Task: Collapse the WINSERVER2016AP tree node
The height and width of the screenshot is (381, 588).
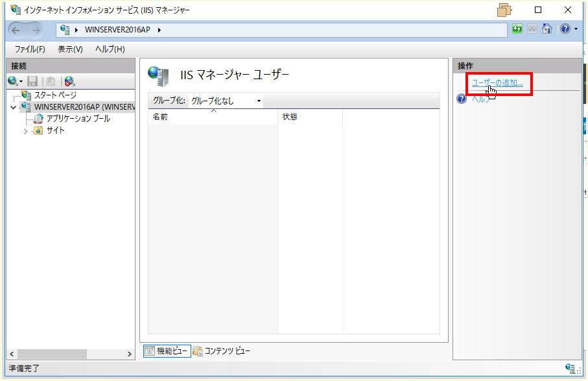Action: point(14,107)
